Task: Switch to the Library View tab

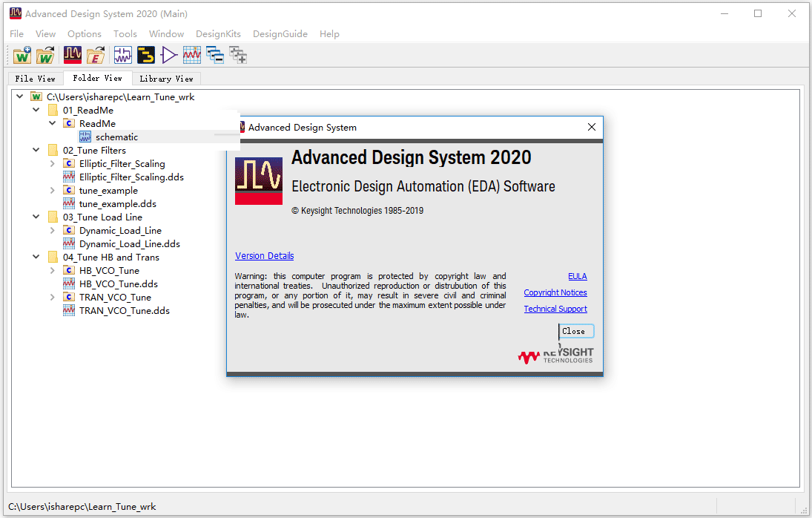Action: click(x=166, y=78)
